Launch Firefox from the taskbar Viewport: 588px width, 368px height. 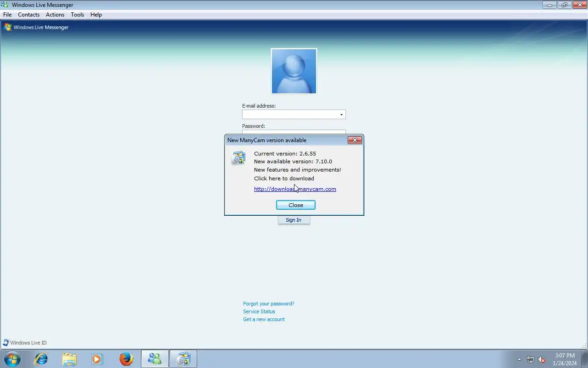click(126, 359)
